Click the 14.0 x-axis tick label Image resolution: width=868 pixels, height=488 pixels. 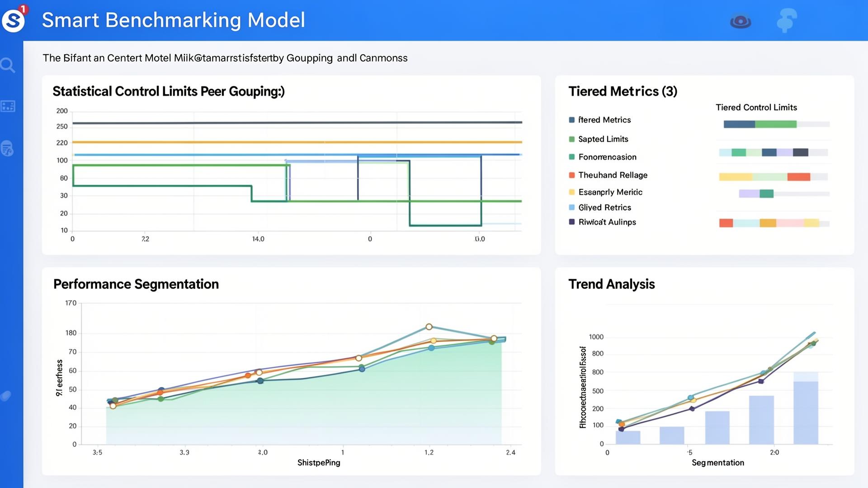click(x=258, y=239)
